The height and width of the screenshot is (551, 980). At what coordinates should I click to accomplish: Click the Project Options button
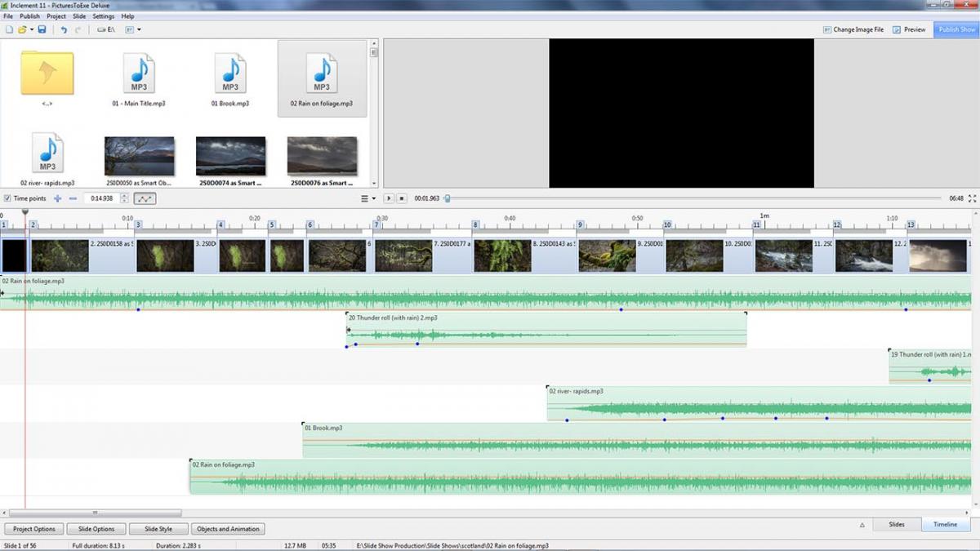pyautogui.click(x=33, y=529)
